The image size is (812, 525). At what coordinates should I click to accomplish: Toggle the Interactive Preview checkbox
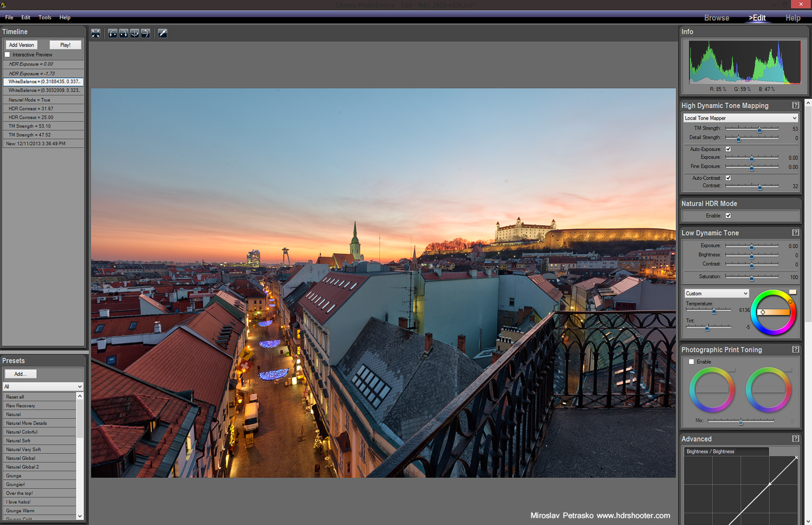pos(8,55)
